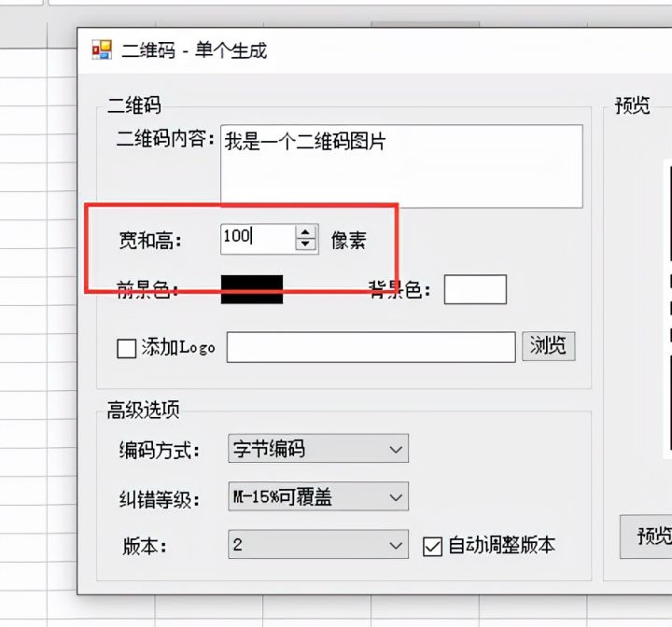Click the 版本 dropdown arrow chevron

click(396, 545)
